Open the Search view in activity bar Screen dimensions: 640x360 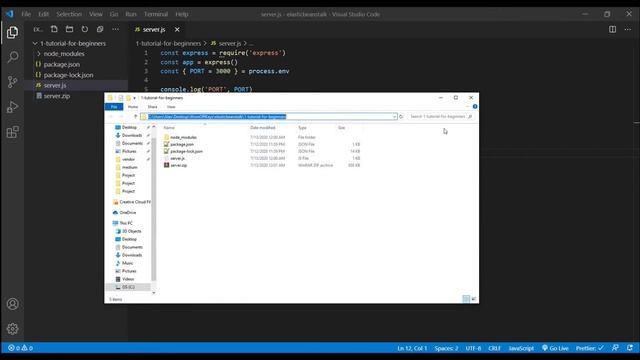tap(13, 57)
